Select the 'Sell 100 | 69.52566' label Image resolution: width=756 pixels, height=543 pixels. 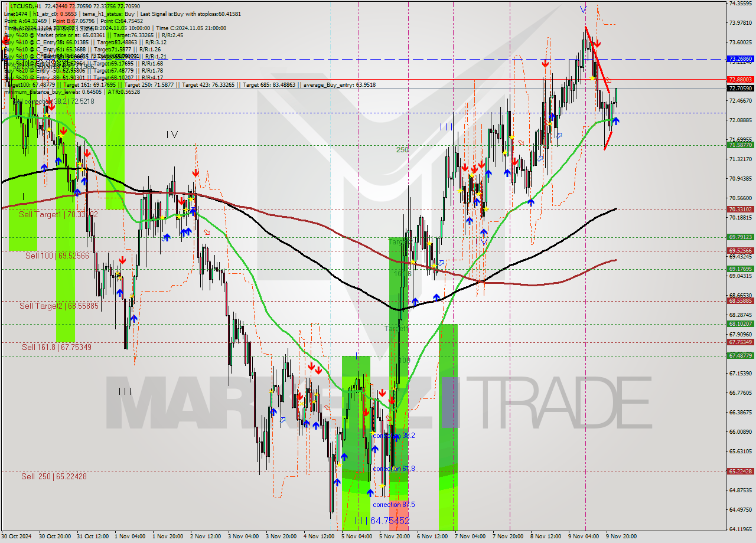point(57,256)
